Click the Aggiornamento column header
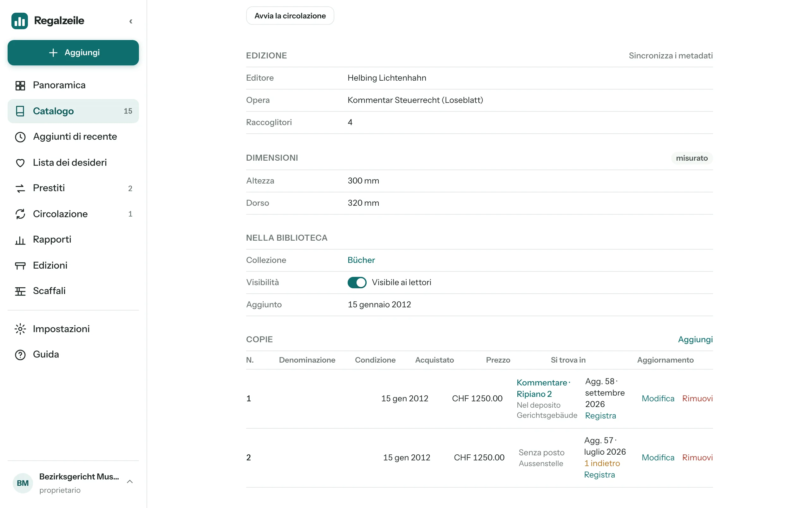This screenshot has height=508, width=812. [665, 360]
